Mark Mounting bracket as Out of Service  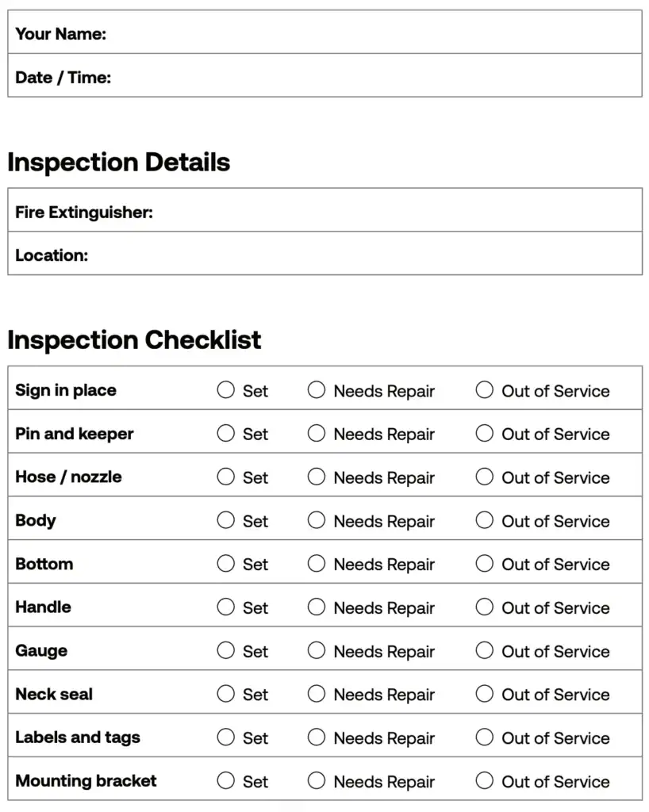pos(484,780)
